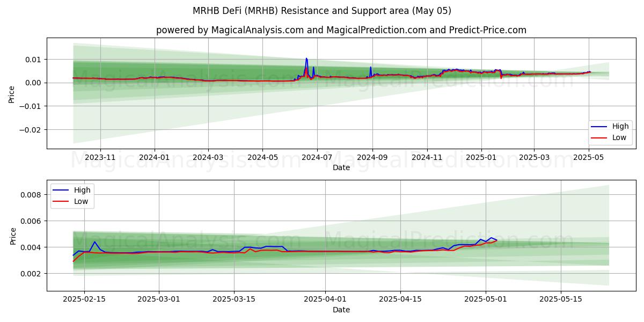Viewport: 644px width, 322px height.
Task: Click the 2025-02-15 date tick on the bottom chart
Action: click(84, 299)
